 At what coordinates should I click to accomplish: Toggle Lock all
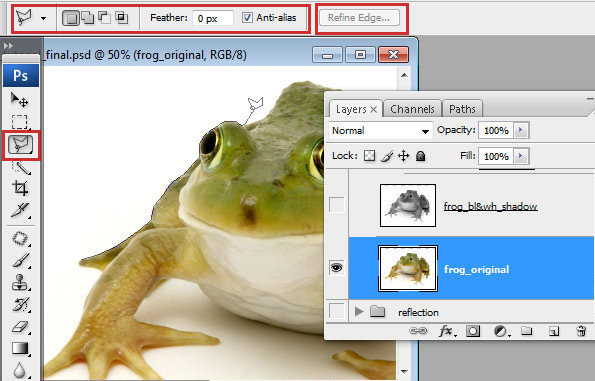420,156
